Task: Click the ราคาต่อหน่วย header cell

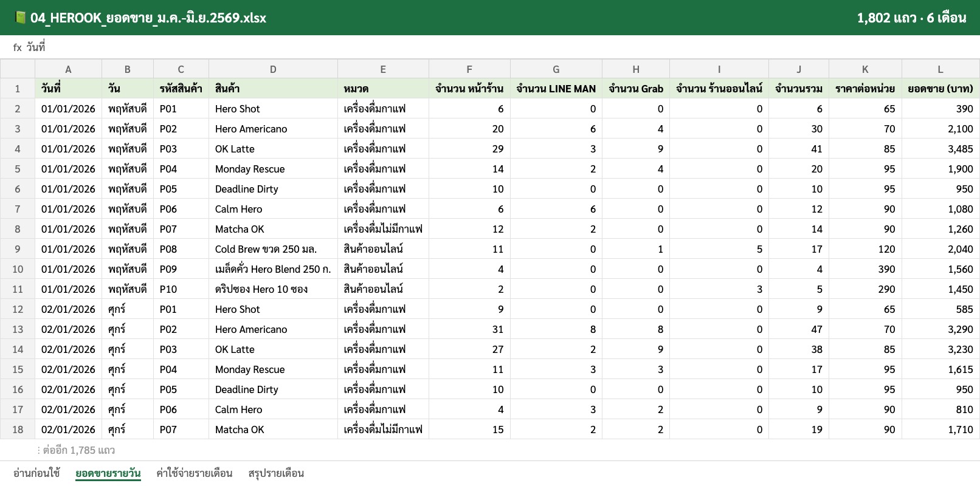Action: coord(865,89)
